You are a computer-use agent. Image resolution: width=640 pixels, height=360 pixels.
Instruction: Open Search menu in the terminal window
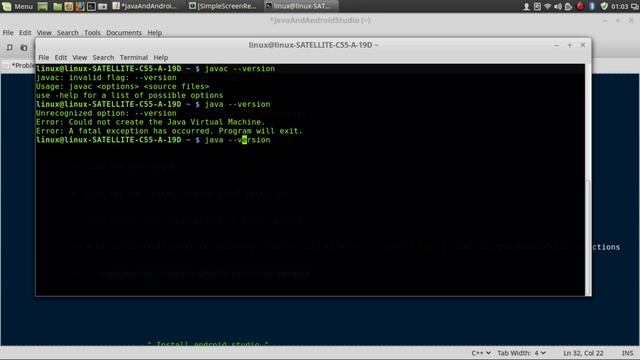[x=103, y=58]
